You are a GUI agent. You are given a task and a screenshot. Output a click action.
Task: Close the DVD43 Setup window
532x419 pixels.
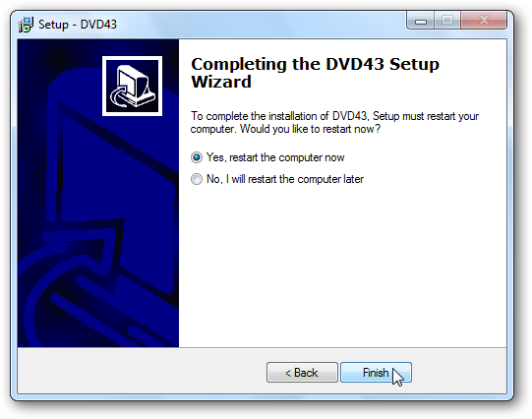484,21
